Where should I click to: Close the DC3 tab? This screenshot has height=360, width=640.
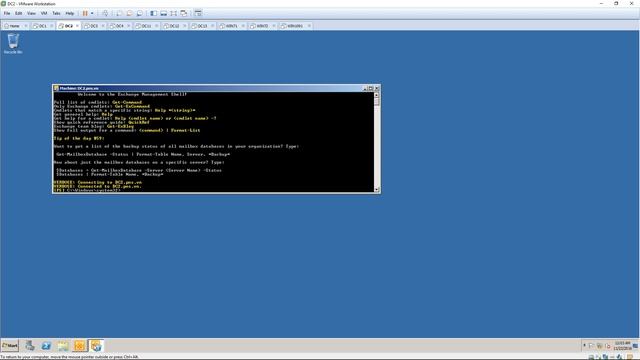(x=103, y=26)
